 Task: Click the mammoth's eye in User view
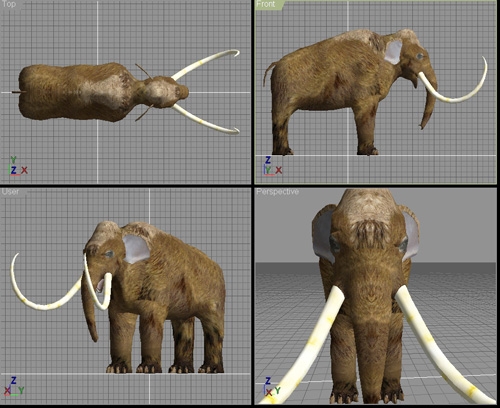tap(109, 254)
